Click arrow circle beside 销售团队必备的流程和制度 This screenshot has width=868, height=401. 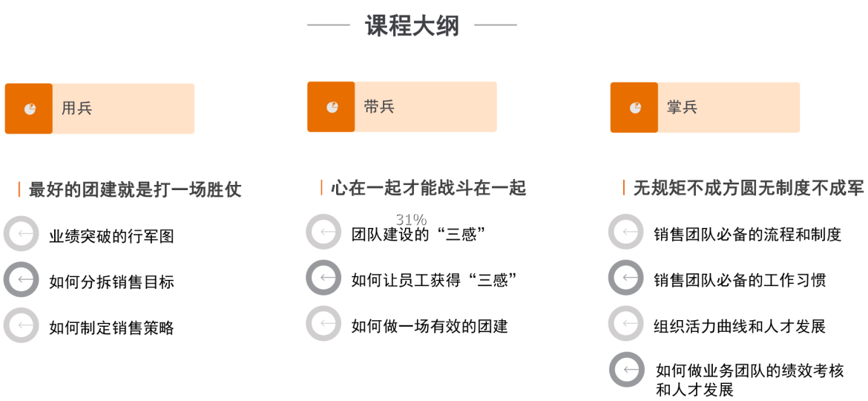click(626, 232)
